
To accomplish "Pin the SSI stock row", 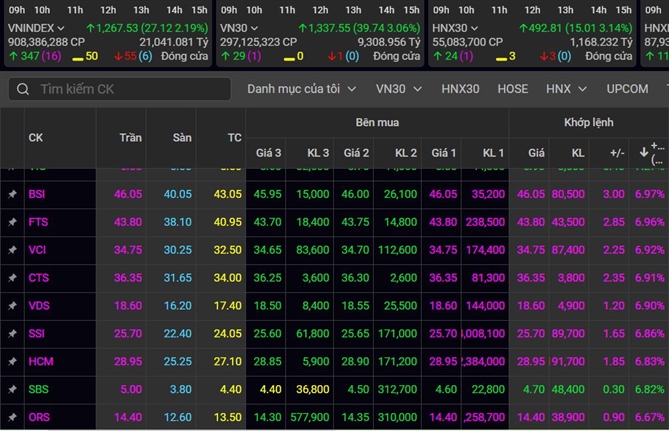I will point(12,332).
